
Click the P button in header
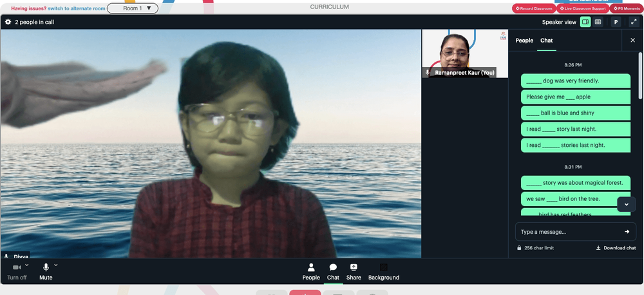point(616,22)
